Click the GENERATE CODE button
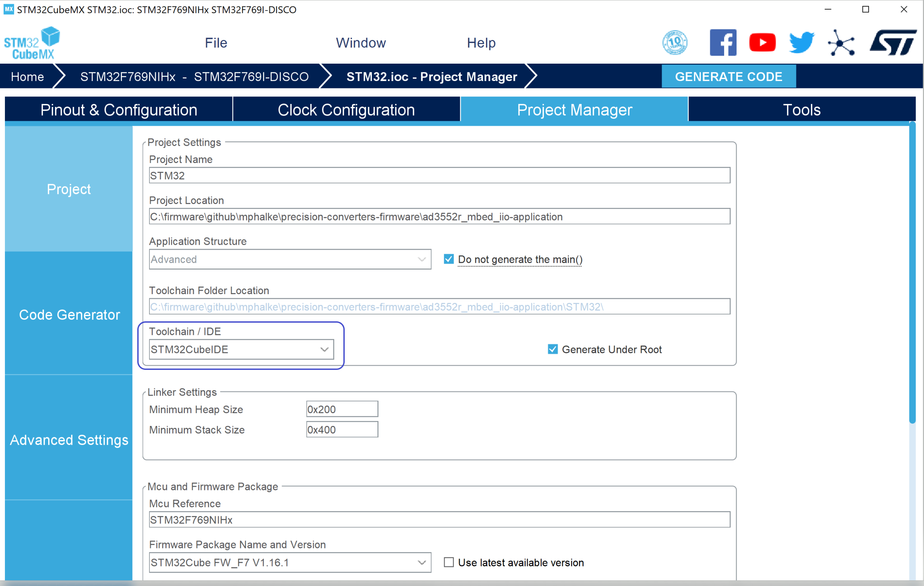This screenshot has height=586, width=924. click(729, 76)
